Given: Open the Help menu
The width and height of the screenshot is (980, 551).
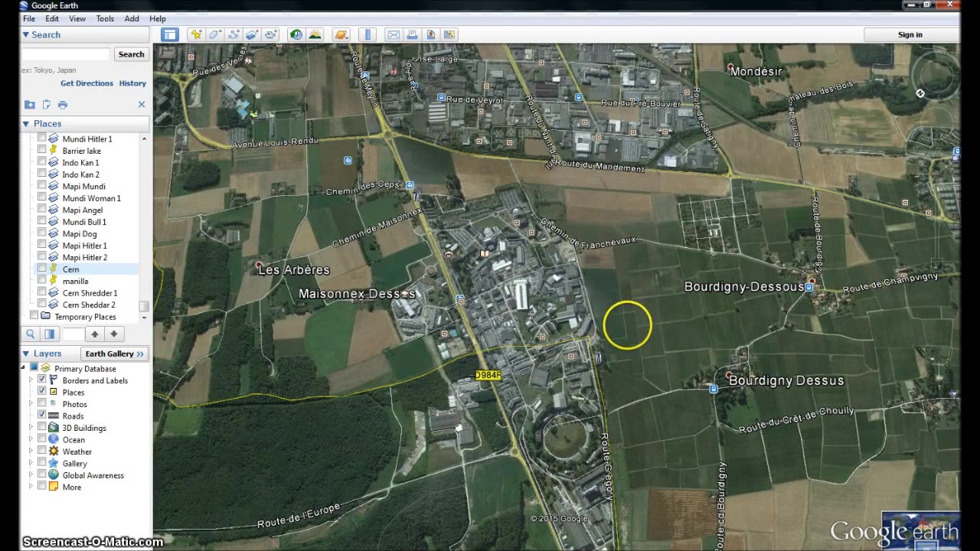Looking at the screenshot, I should click(158, 18).
